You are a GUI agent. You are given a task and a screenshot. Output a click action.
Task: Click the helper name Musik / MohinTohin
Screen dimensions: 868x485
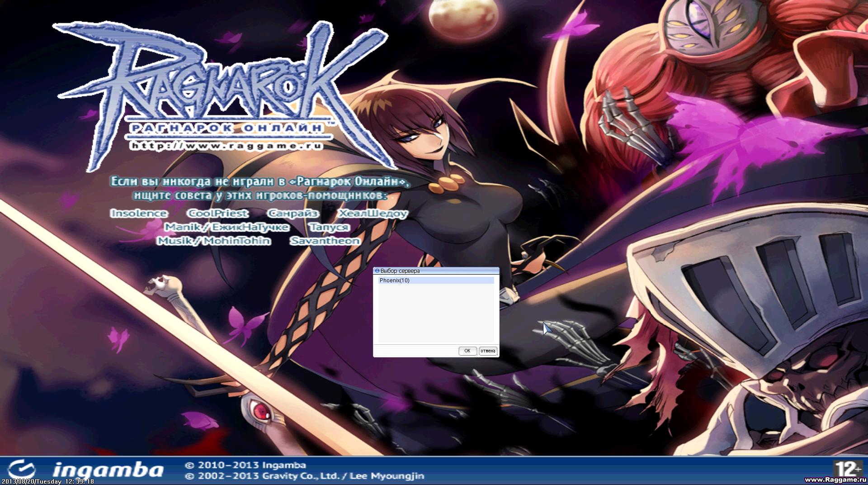[x=214, y=241]
